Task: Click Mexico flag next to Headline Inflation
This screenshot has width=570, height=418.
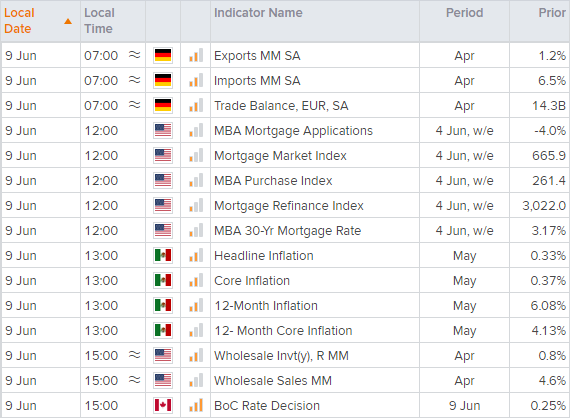Action: click(162, 256)
